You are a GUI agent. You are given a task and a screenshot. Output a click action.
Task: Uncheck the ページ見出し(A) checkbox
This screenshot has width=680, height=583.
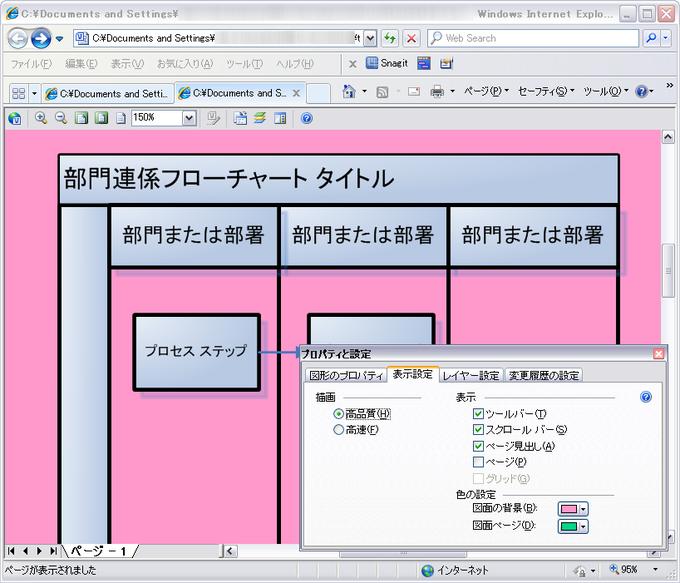pyautogui.click(x=478, y=445)
